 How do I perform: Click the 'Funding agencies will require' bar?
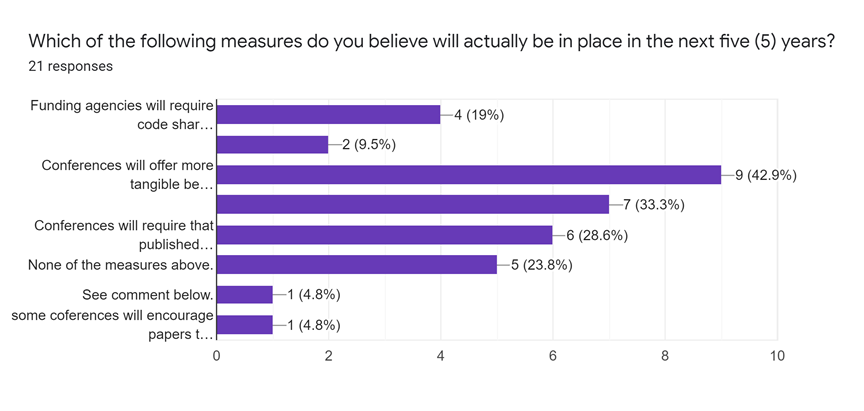point(328,115)
